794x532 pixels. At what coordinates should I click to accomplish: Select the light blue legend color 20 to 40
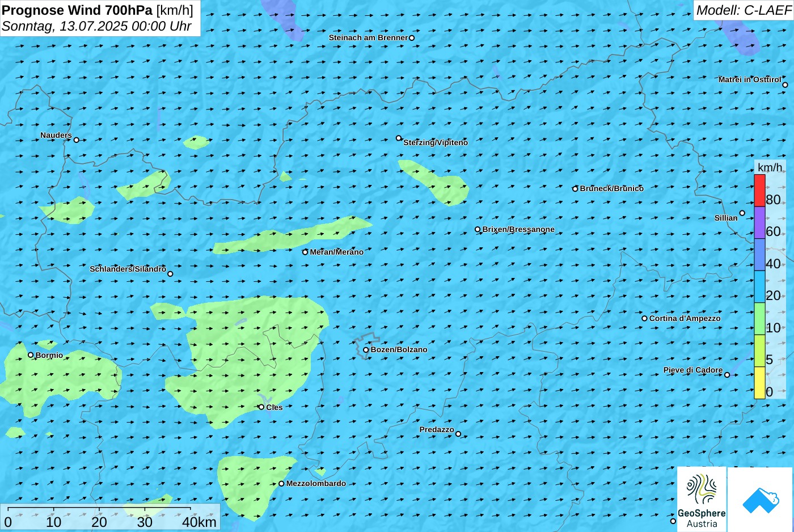pos(759,286)
